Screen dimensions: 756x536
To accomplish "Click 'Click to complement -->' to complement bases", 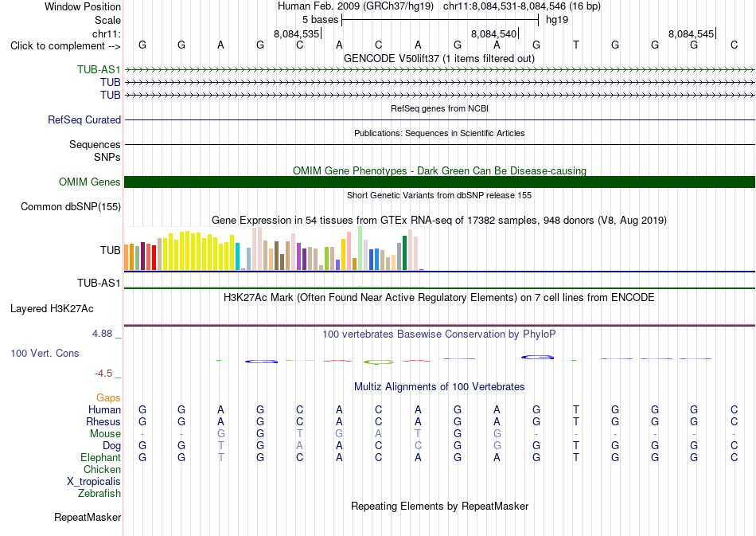I will pyautogui.click(x=65, y=46).
